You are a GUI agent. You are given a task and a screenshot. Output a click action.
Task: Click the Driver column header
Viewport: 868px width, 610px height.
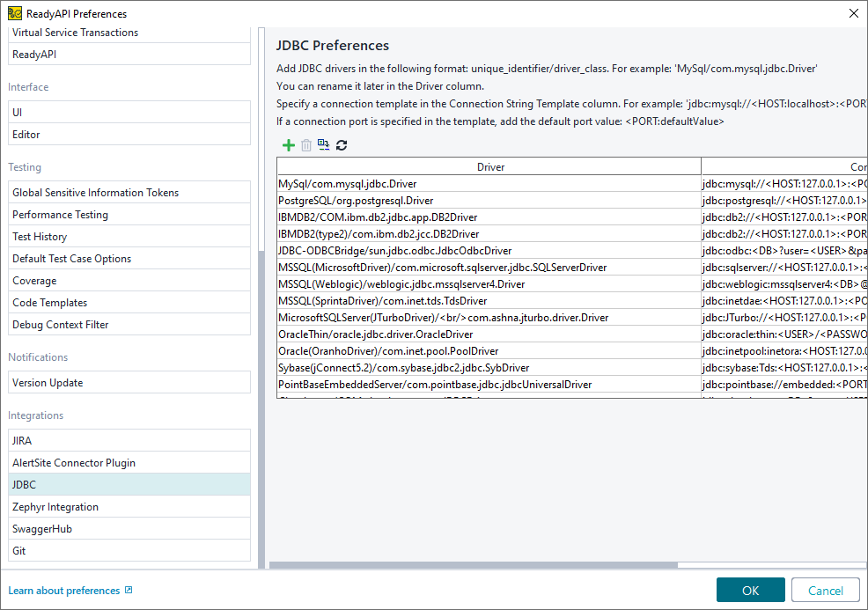tap(490, 165)
